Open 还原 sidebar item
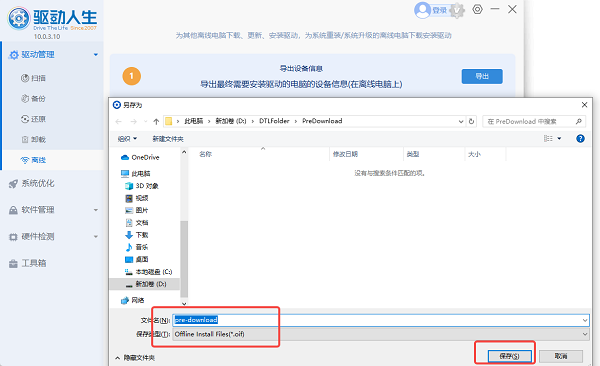 [x=33, y=119]
